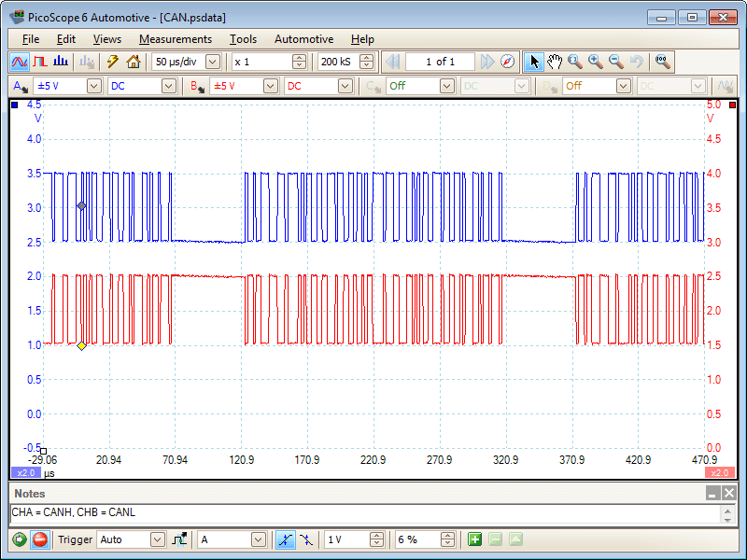Click the Home display icon
Viewport: 747px width, 560px height.
134,62
